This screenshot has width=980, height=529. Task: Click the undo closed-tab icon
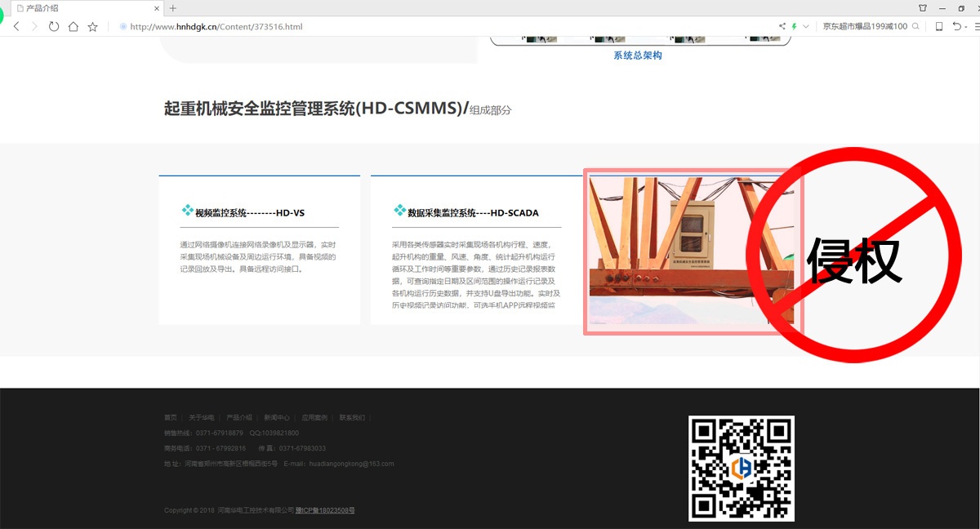(957, 26)
